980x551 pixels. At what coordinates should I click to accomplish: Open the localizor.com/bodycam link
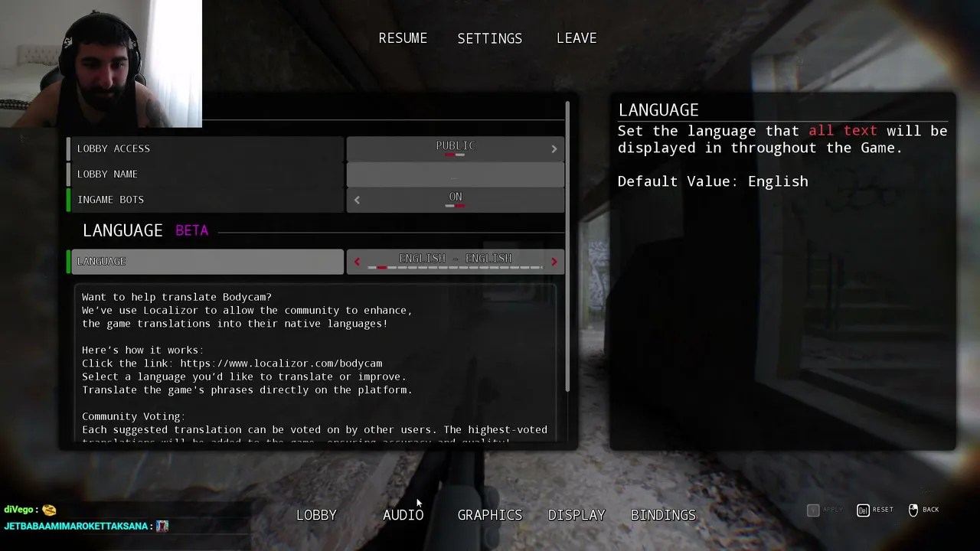(x=281, y=364)
